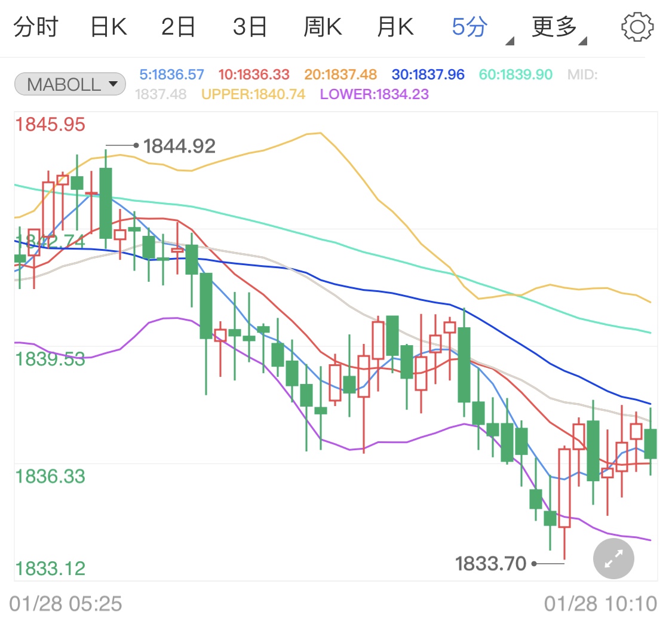Click the MA30 value 30:1837.96

pos(428,75)
